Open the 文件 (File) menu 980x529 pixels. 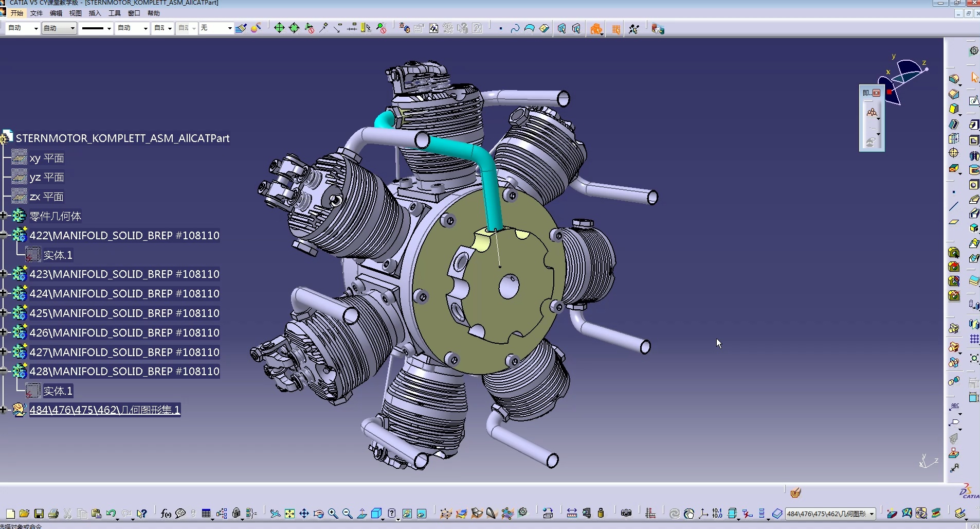(x=36, y=13)
